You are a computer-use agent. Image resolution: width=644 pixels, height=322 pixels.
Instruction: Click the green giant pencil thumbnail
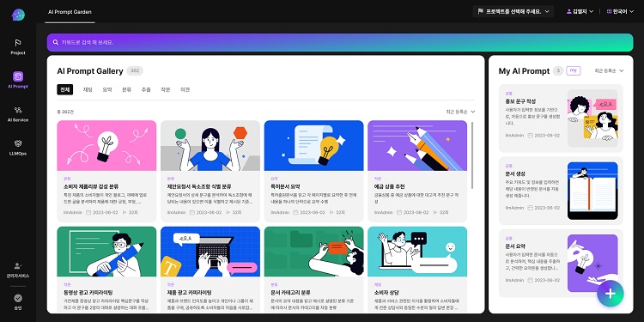pos(106,252)
